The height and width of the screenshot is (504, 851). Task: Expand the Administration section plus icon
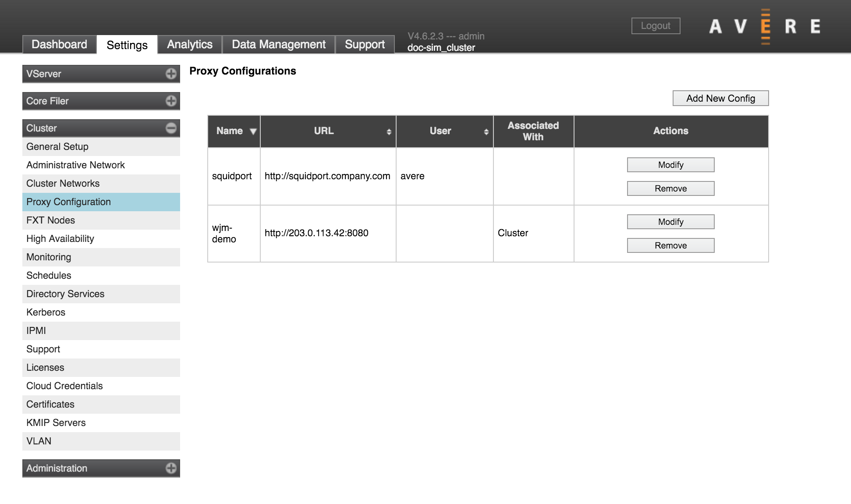171,468
